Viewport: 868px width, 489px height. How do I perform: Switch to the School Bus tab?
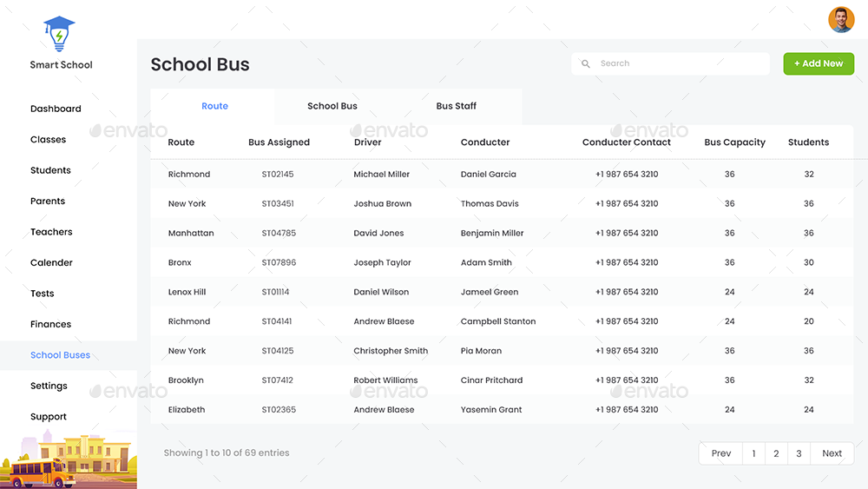(332, 106)
